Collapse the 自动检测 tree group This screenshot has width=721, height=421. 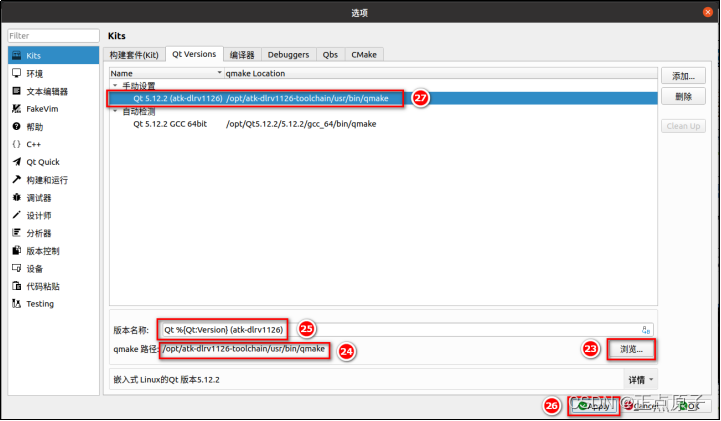click(x=115, y=111)
